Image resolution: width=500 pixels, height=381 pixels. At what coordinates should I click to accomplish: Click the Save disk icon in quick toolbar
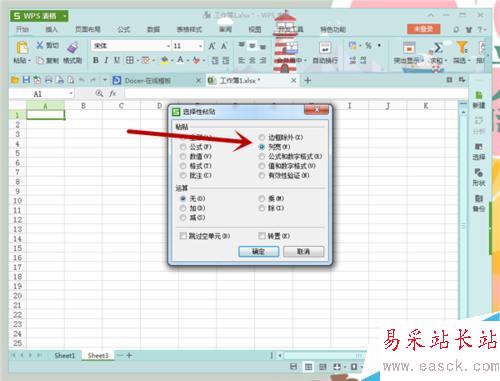pos(26,80)
